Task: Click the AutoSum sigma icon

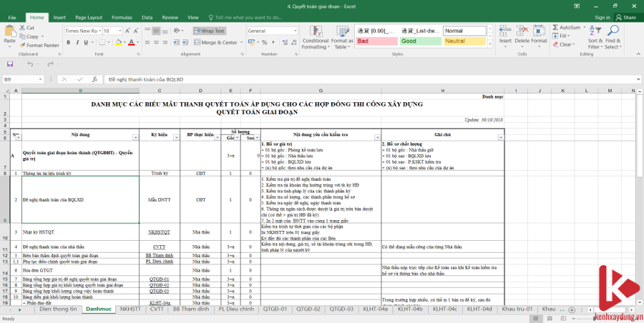Action: pos(555,28)
